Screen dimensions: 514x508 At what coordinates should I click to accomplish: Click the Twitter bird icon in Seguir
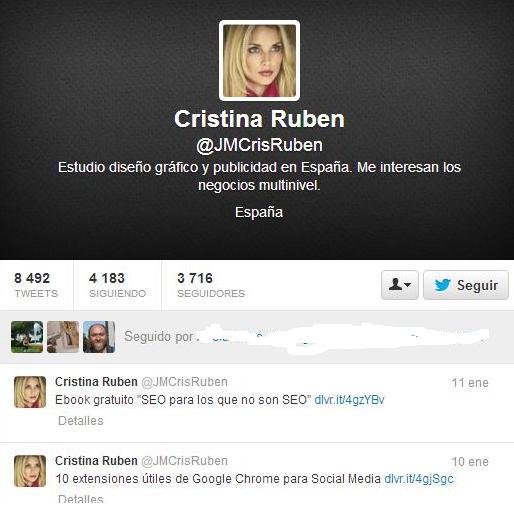(443, 285)
